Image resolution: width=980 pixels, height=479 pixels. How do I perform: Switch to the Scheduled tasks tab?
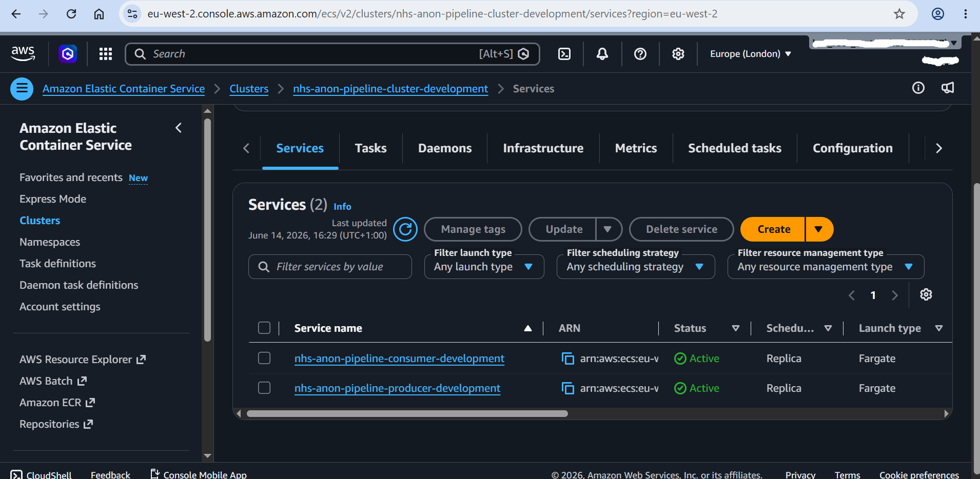[735, 149]
